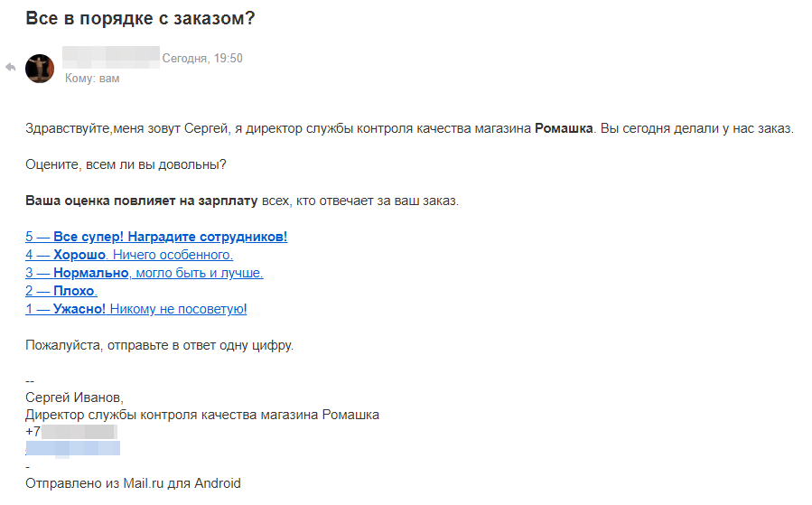Image resolution: width=812 pixels, height=505 pixels.
Task: Click the Пожалуйста, отправьте в ответ одну цифру line
Action: 159,345
